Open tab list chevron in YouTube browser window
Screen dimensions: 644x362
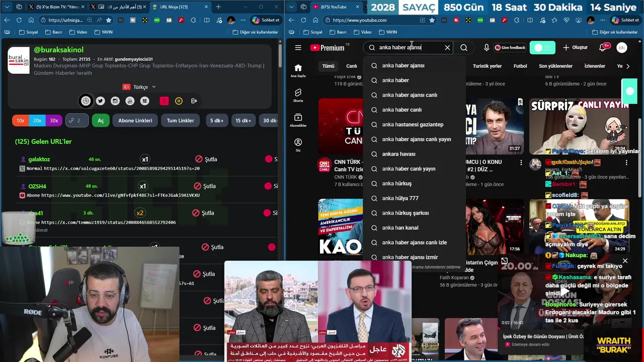point(292,7)
